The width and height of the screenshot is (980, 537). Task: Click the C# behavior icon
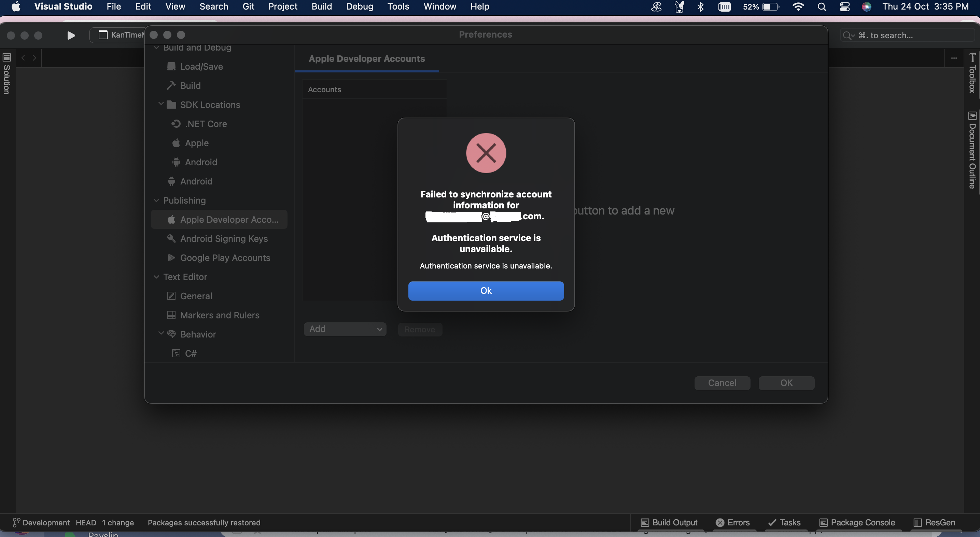[176, 353]
